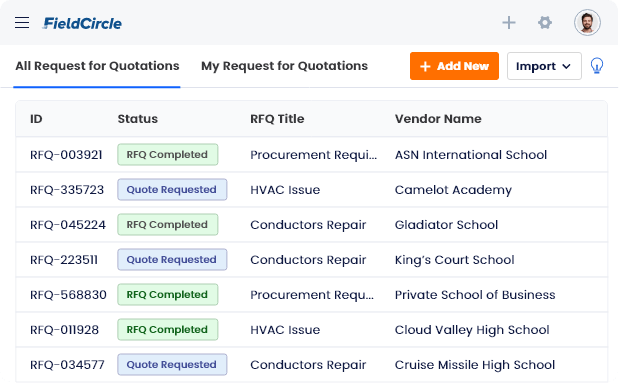
Task: Sort by RFQ Title column header
Action: tap(277, 119)
